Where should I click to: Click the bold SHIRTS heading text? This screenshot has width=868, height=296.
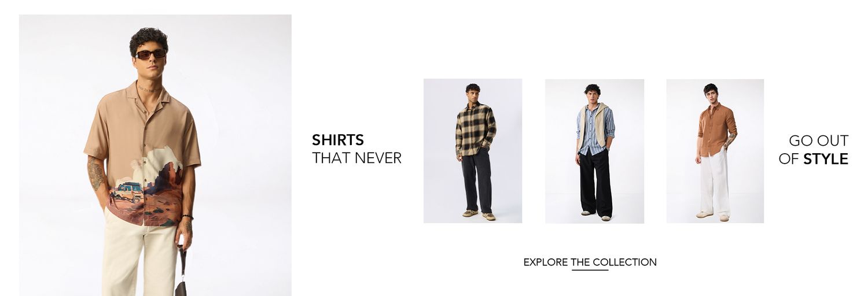point(338,140)
